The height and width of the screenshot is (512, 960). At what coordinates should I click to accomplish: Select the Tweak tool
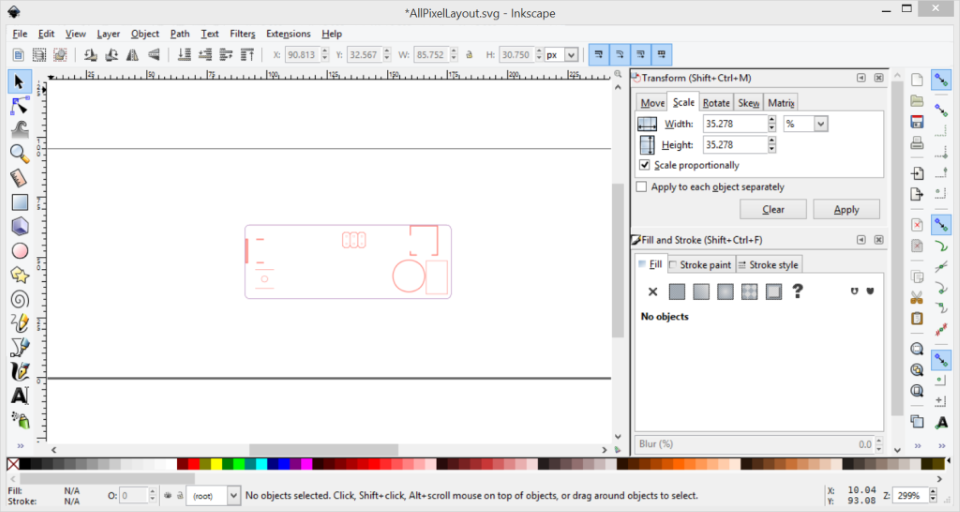point(19,129)
